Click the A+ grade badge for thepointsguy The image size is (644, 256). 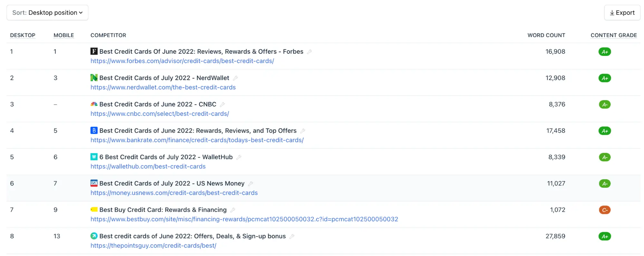[x=605, y=236]
